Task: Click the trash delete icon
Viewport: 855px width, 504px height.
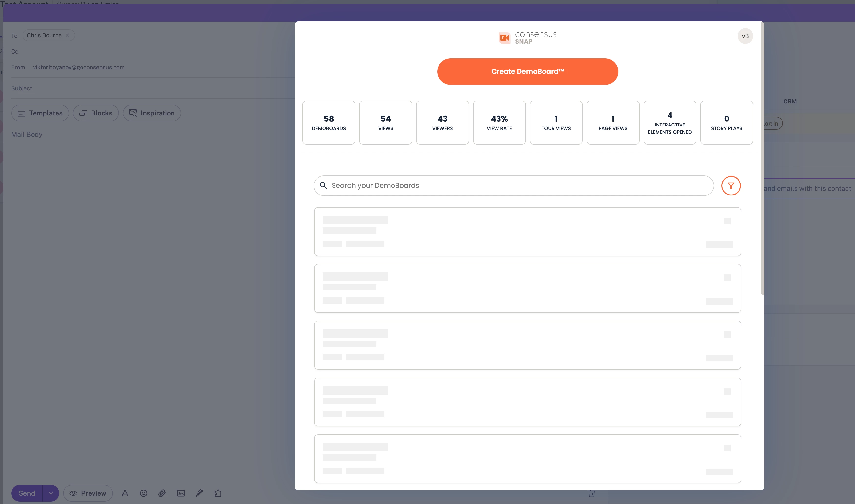Action: click(x=591, y=493)
